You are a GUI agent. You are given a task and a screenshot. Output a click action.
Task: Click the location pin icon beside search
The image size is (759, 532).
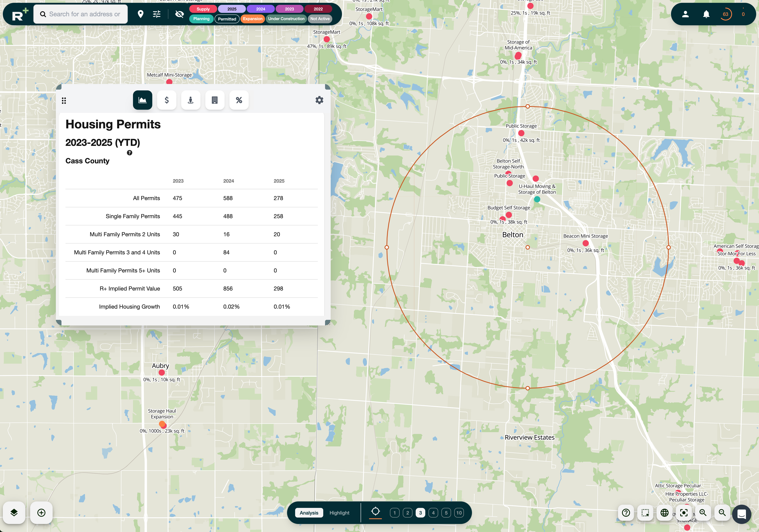(141, 14)
